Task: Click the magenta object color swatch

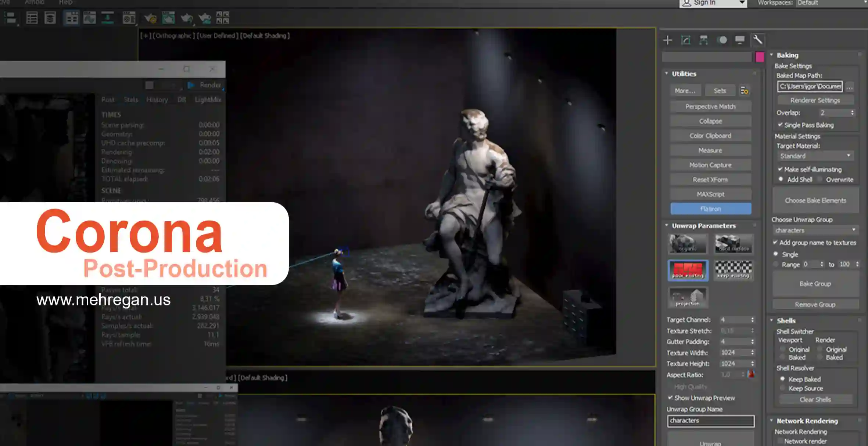Action: click(x=759, y=57)
